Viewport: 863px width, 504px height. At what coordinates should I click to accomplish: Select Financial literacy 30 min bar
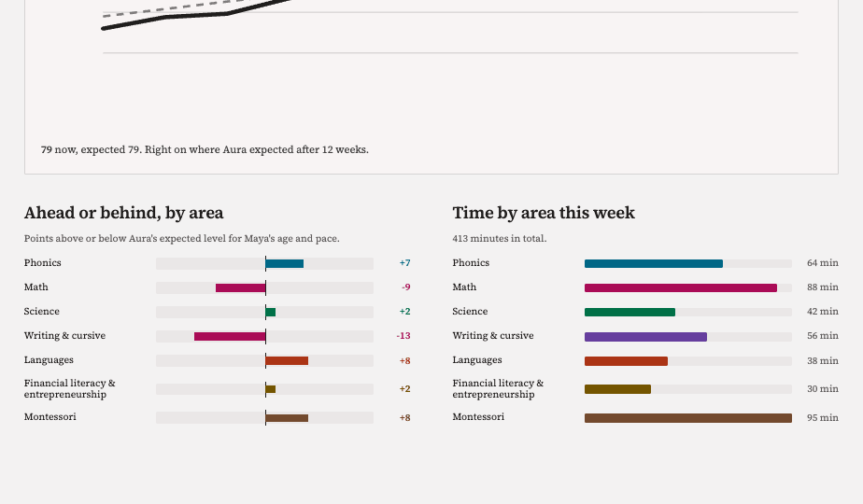(617, 389)
